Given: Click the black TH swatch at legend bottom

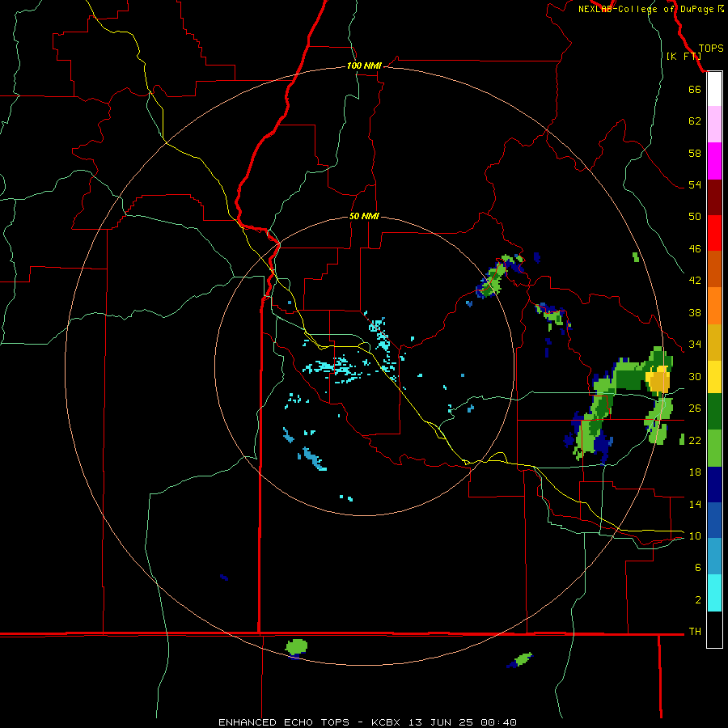Looking at the screenshot, I should pos(714,629).
